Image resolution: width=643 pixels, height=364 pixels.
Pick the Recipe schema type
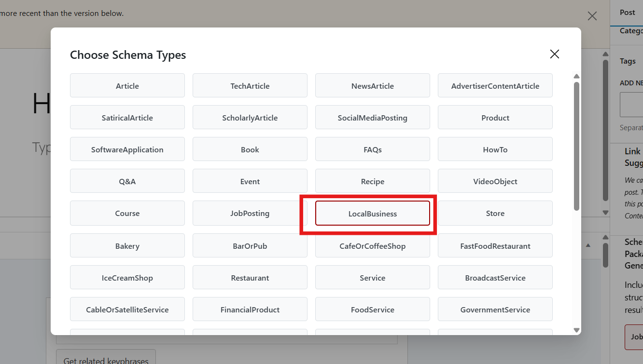coord(373,181)
